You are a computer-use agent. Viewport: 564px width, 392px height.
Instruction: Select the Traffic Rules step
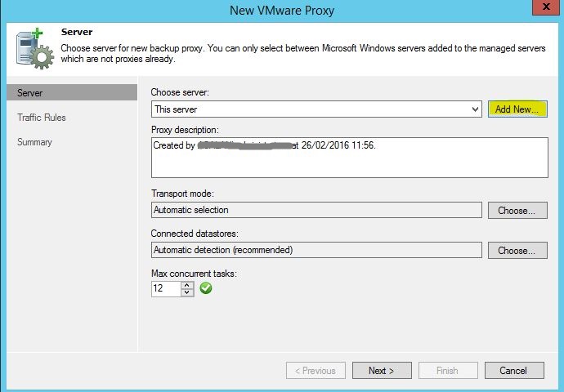(x=42, y=118)
